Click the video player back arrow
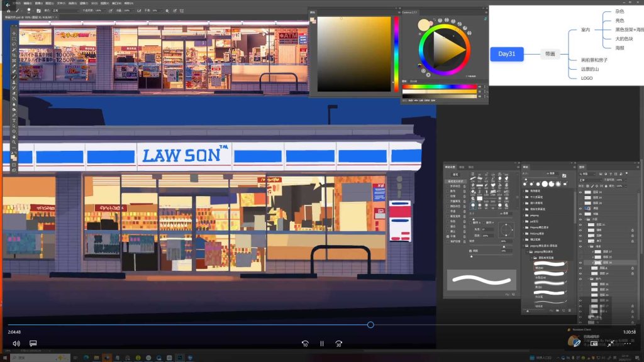Screen dimensions: 644x362 [8, 4]
